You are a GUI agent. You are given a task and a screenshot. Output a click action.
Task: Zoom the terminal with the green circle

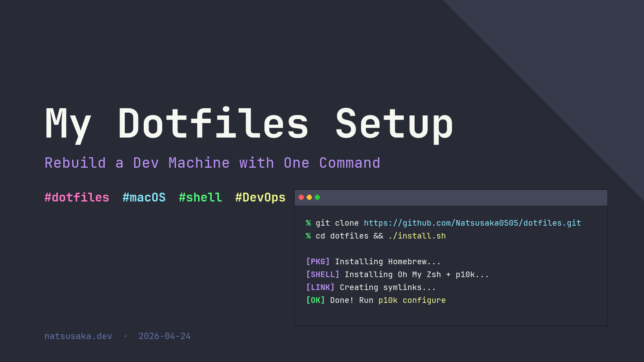coord(317,197)
